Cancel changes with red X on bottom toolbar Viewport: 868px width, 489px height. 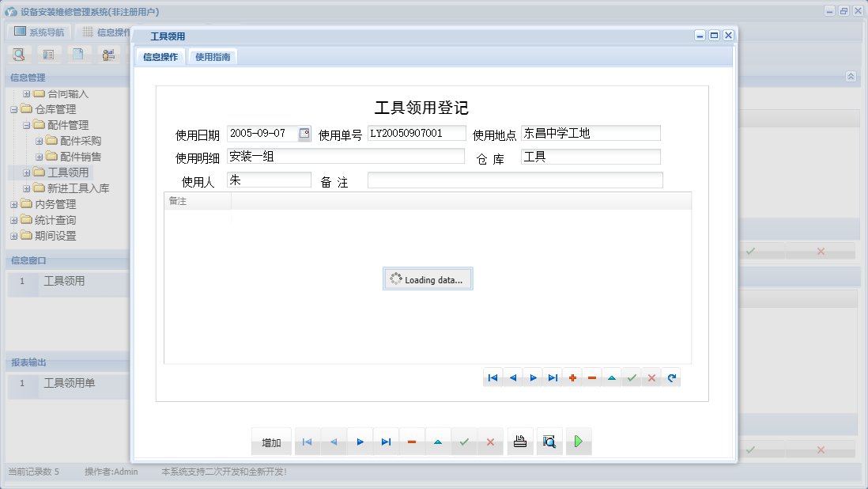(x=490, y=442)
